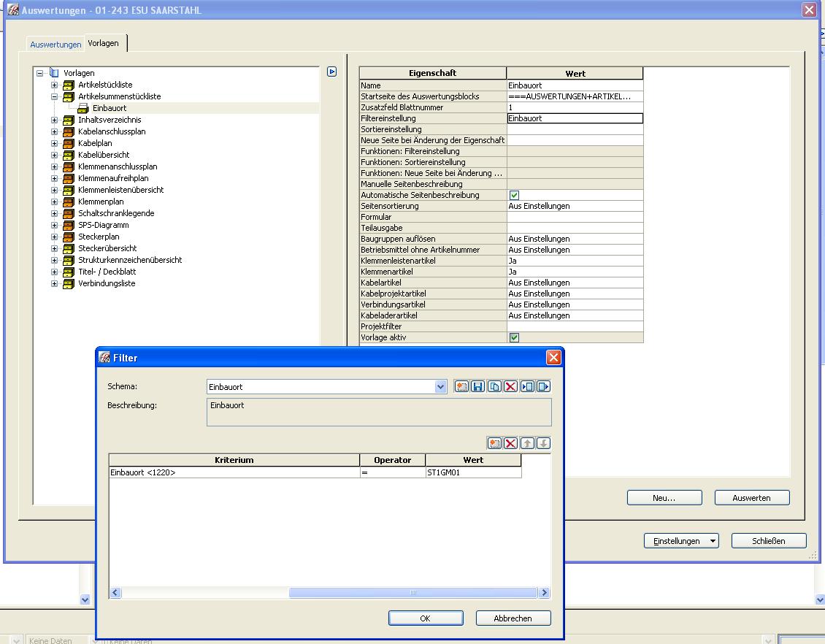The width and height of the screenshot is (825, 644).
Task: Expand the Kabelanschlussplan tree node
Action: 54,131
